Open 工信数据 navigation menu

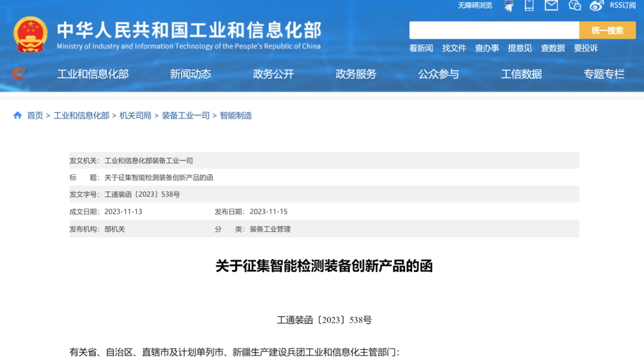pyautogui.click(x=521, y=74)
